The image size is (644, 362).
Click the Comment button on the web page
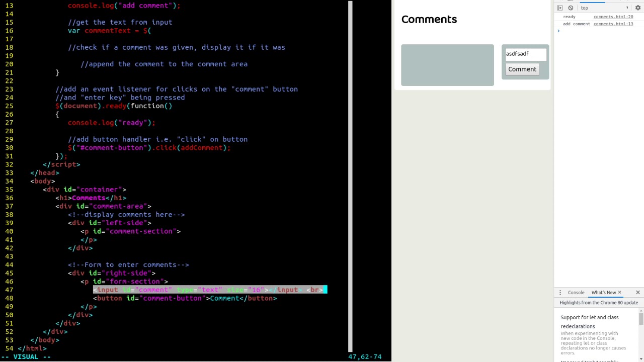522,69
